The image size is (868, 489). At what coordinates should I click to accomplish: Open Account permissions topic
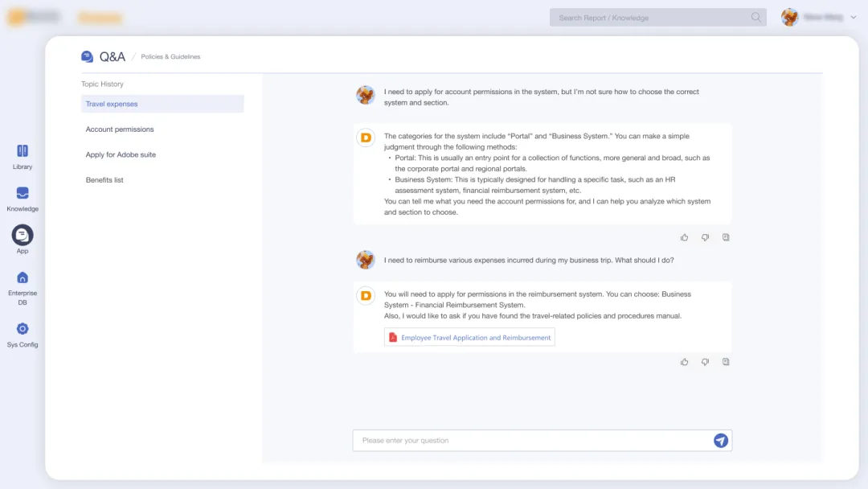click(x=120, y=129)
